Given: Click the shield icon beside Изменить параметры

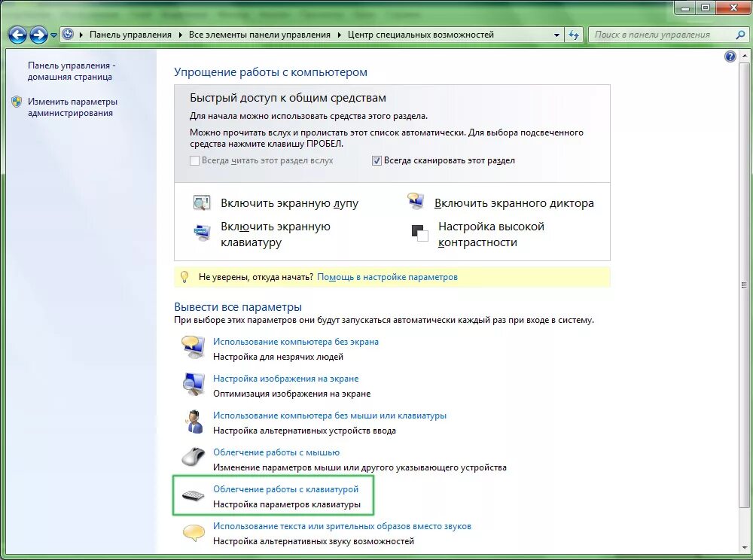Looking at the screenshot, I should coord(17,102).
